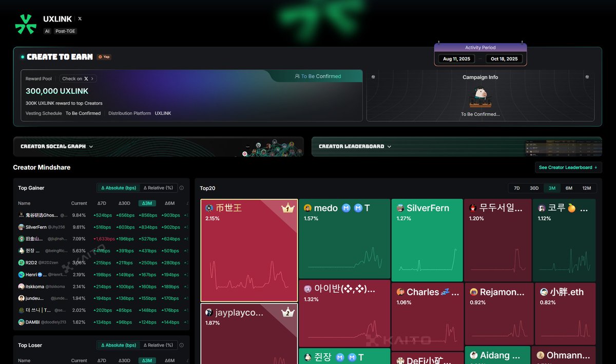Click the Aug 11, 2025 start date
The image size is (616, 364).
[x=456, y=59]
